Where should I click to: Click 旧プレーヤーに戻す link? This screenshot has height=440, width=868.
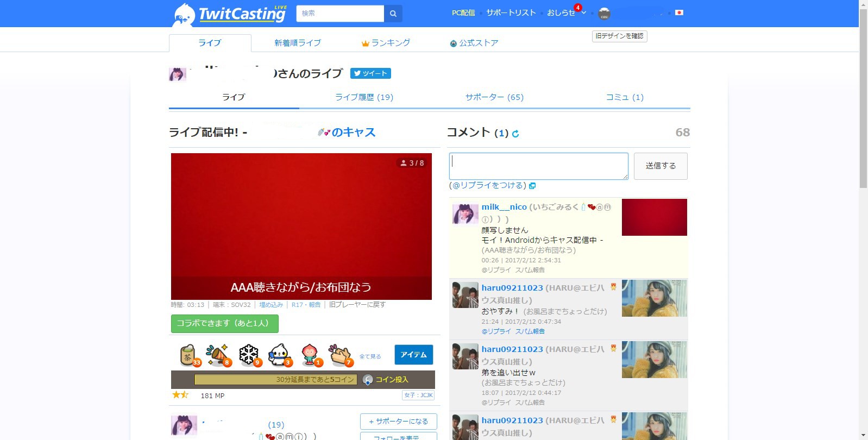tap(357, 305)
